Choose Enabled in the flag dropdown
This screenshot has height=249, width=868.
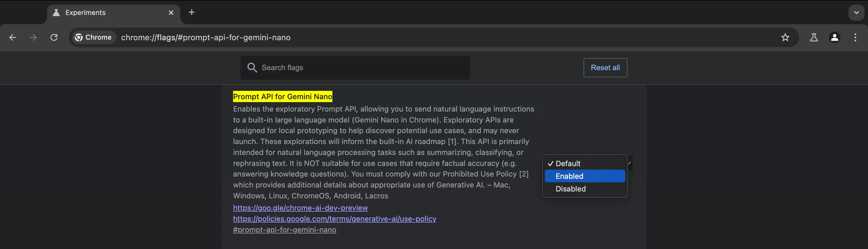point(585,176)
